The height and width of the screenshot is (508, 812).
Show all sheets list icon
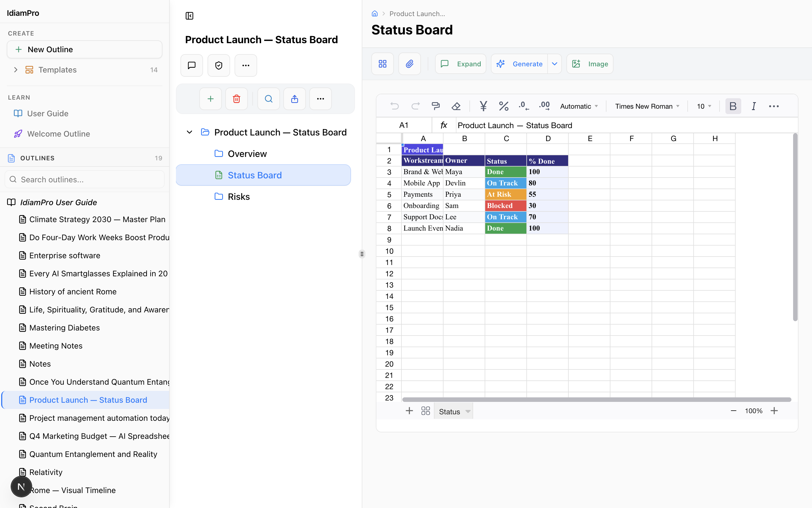pyautogui.click(x=425, y=411)
